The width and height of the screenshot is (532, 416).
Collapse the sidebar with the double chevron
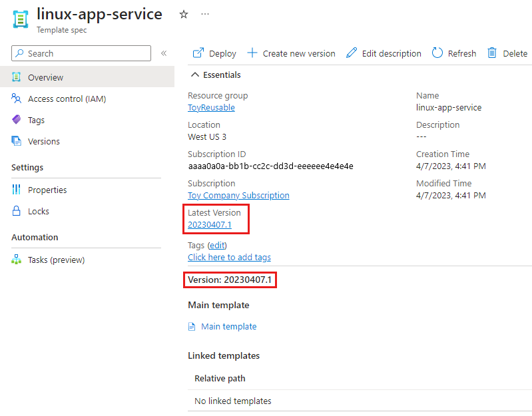(164, 53)
